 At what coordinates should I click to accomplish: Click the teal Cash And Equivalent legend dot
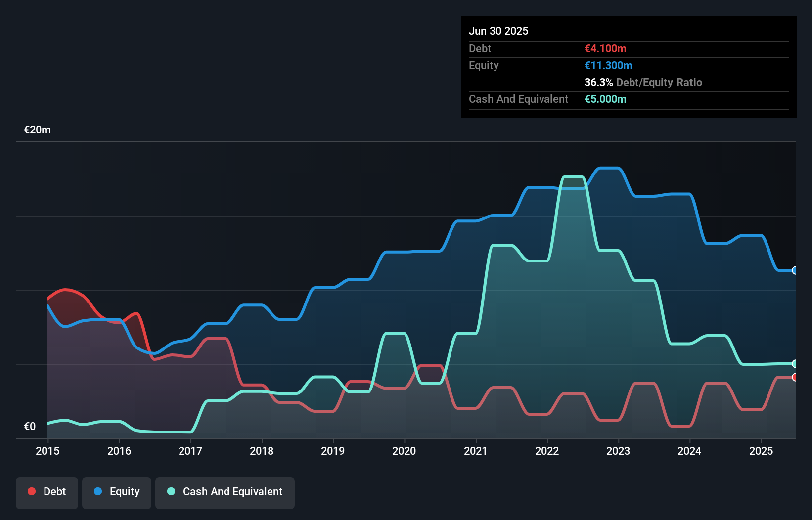(x=171, y=491)
